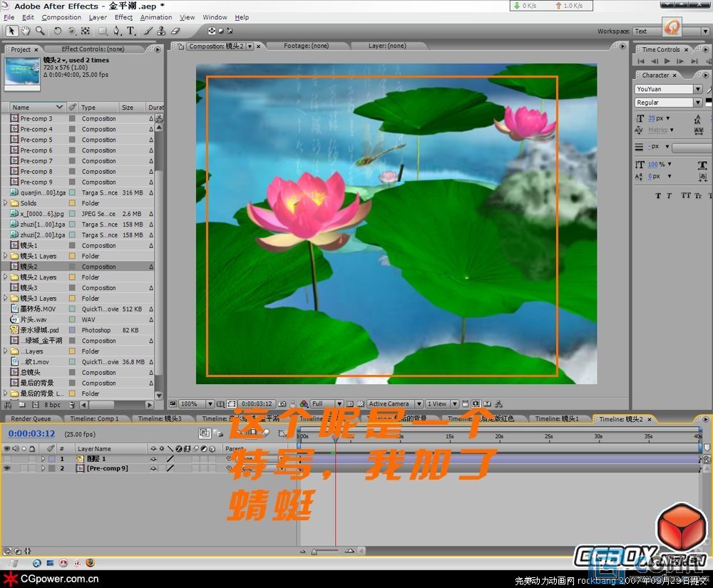Click the timeline zoom slider handle
Image resolution: width=713 pixels, height=588 pixels.
(x=314, y=552)
